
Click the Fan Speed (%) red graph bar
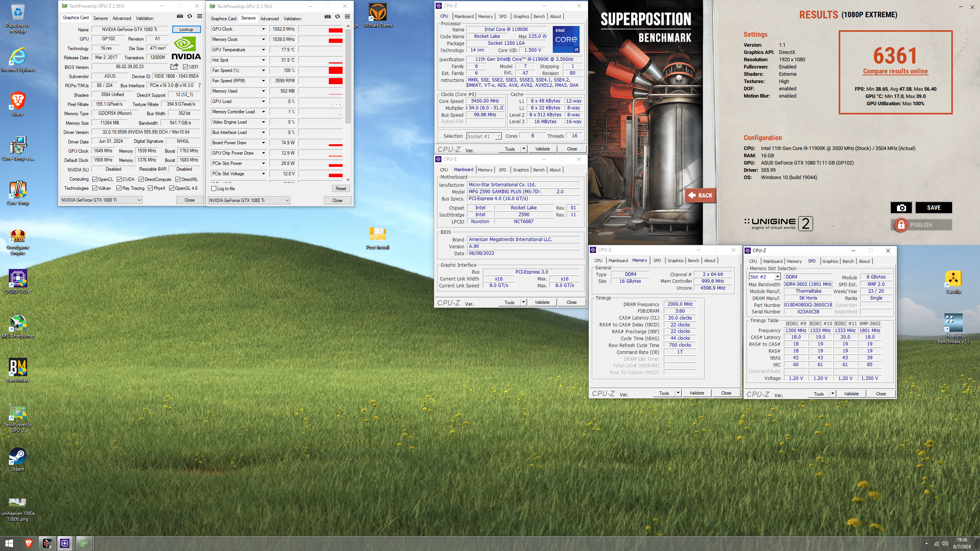point(335,70)
